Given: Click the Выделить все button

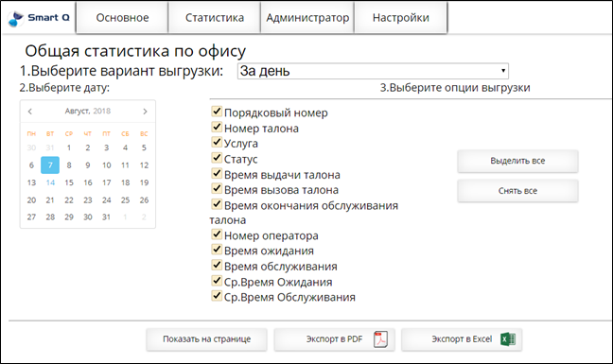Looking at the screenshot, I should tap(517, 161).
